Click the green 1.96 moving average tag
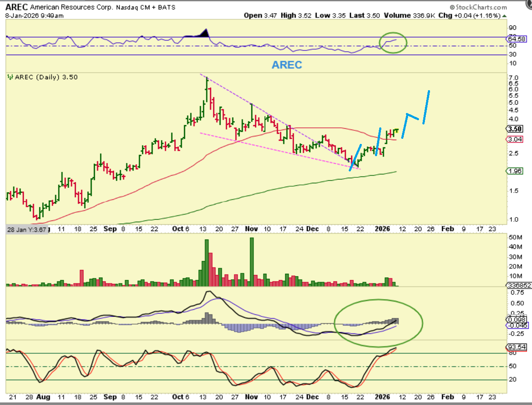This screenshot has width=532, height=405. [515, 171]
